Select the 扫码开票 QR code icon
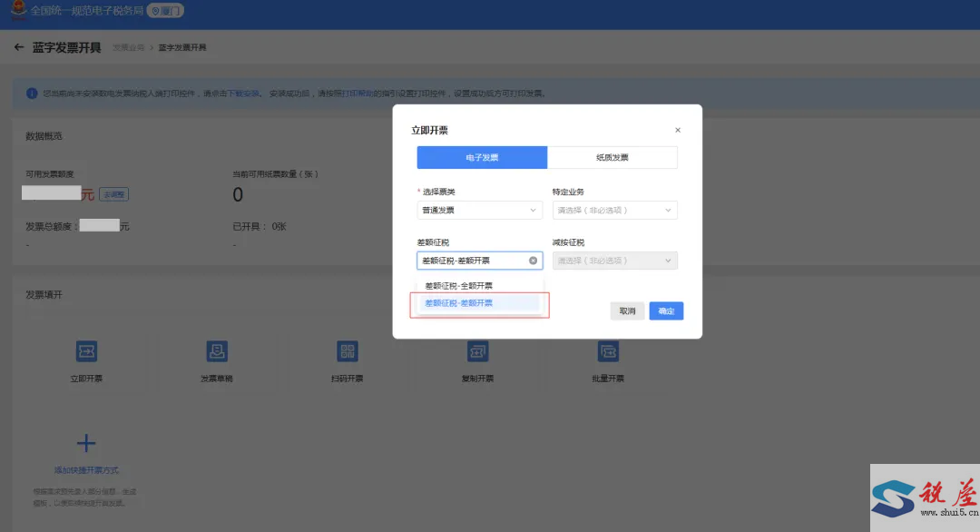980x532 pixels. tap(347, 351)
